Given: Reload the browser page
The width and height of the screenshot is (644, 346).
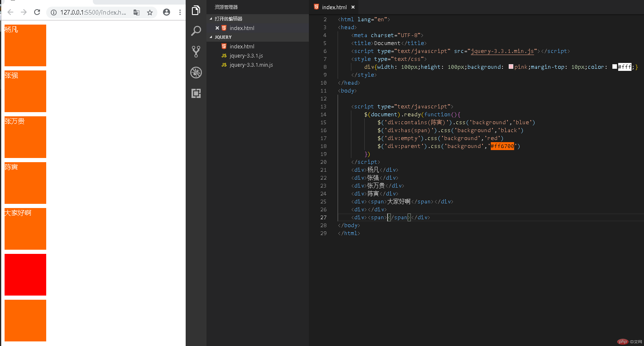Looking at the screenshot, I should click(x=37, y=12).
